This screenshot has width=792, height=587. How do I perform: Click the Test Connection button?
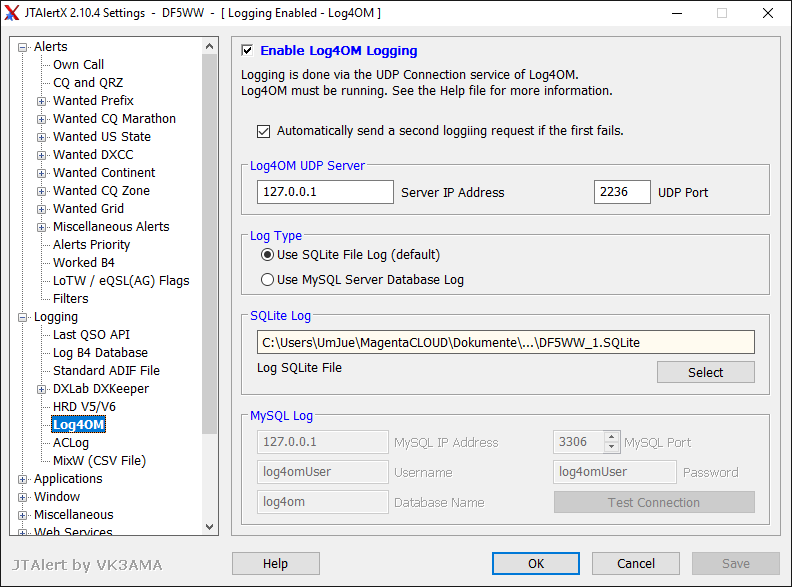[x=654, y=502]
